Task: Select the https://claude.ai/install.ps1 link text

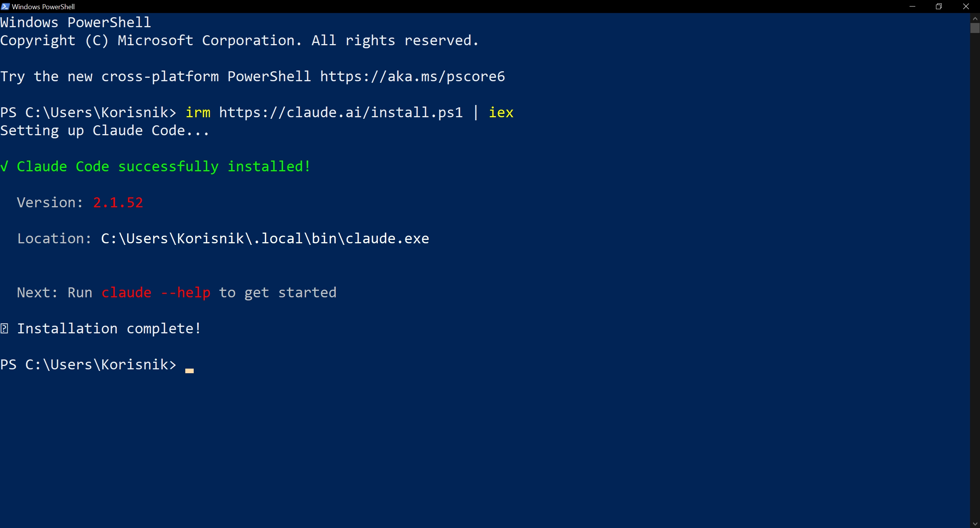Action: click(340, 112)
